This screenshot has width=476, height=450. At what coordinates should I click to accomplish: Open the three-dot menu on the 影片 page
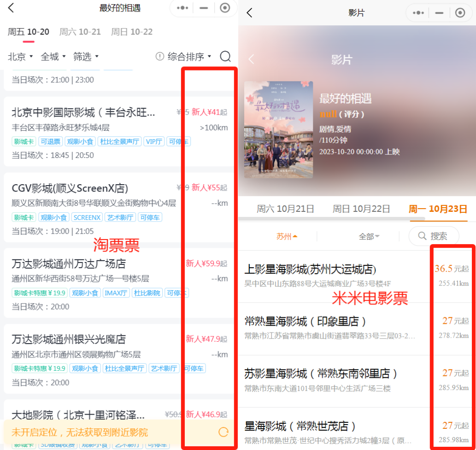[418, 13]
